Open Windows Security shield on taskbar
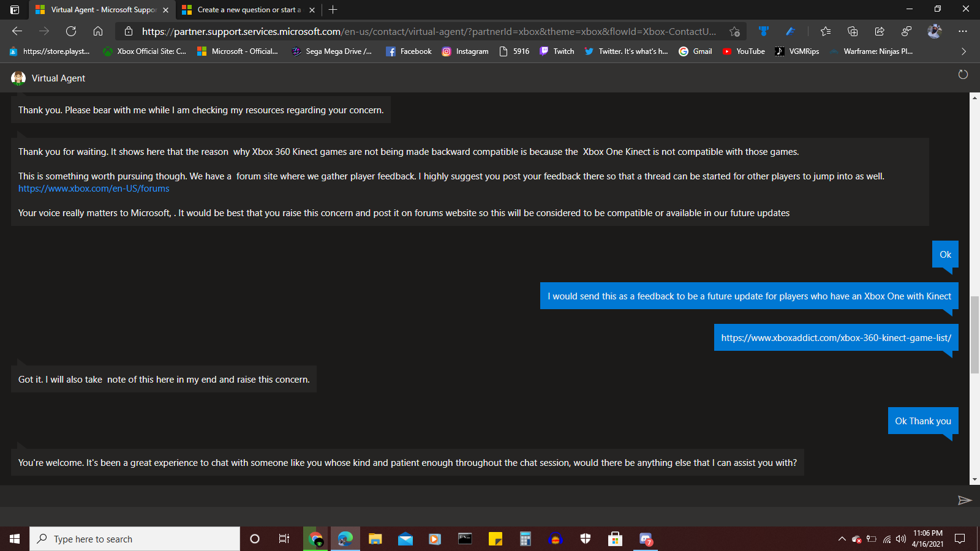The width and height of the screenshot is (980, 551). (x=586, y=539)
